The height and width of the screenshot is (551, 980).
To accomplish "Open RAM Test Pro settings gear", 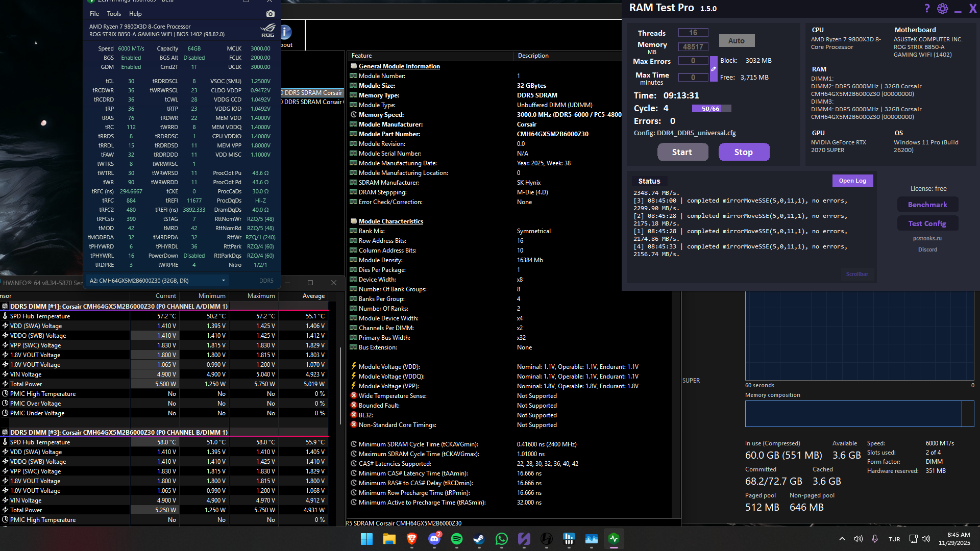I will (x=943, y=8).
